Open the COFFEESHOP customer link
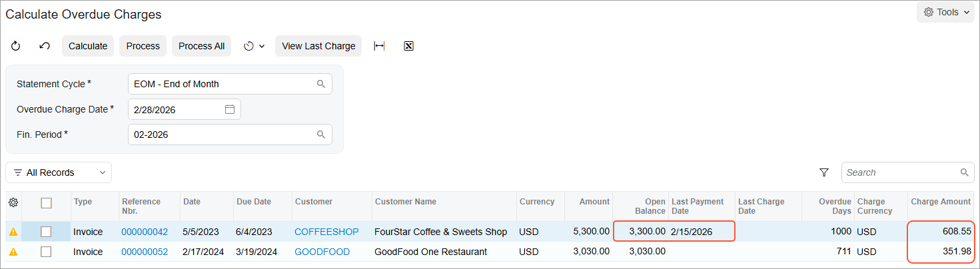The image size is (980, 269). point(326,232)
